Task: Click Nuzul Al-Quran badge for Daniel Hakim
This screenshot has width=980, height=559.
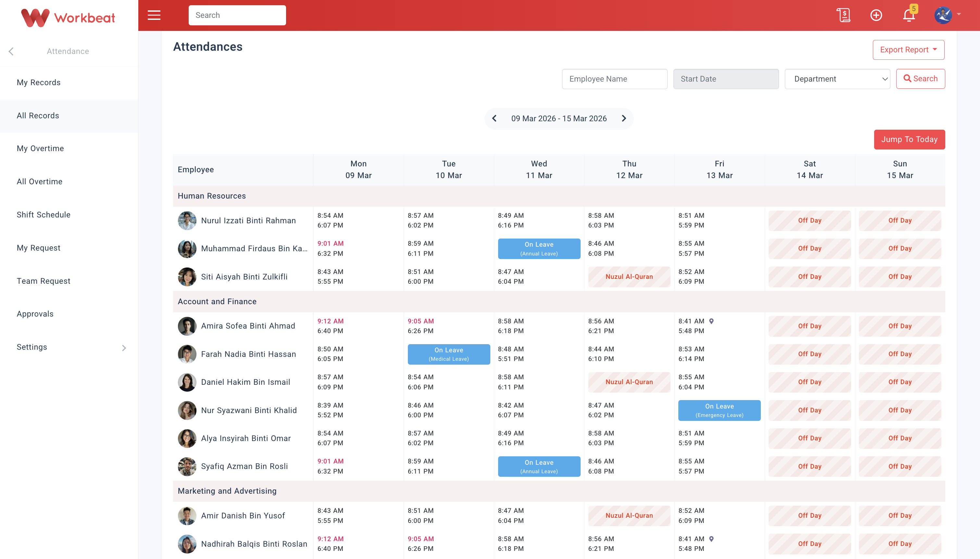Action: point(629,383)
